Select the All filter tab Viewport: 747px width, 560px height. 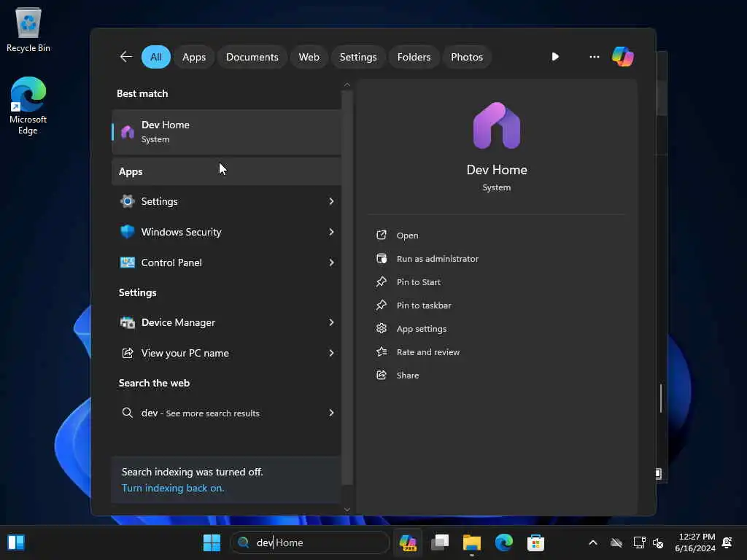[x=156, y=57]
